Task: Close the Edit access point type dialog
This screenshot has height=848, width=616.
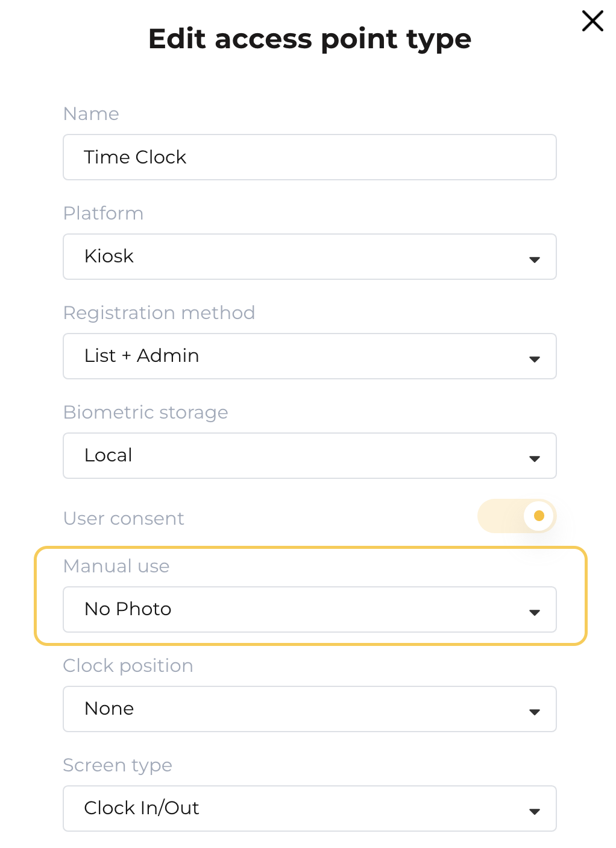Action: 592,21
